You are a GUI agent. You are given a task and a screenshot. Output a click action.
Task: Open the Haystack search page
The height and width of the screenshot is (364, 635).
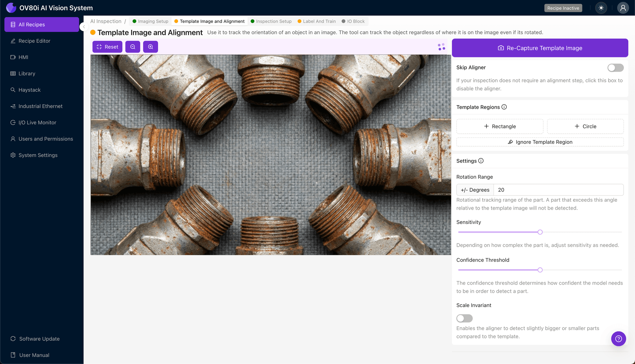[x=29, y=90]
